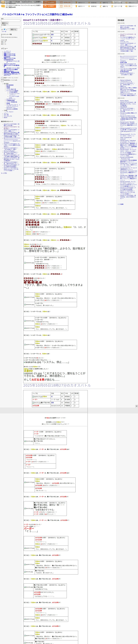Click the Donald-2nd-R author cell
The width and height of the screenshot is (138, 644).
(55, 406)
